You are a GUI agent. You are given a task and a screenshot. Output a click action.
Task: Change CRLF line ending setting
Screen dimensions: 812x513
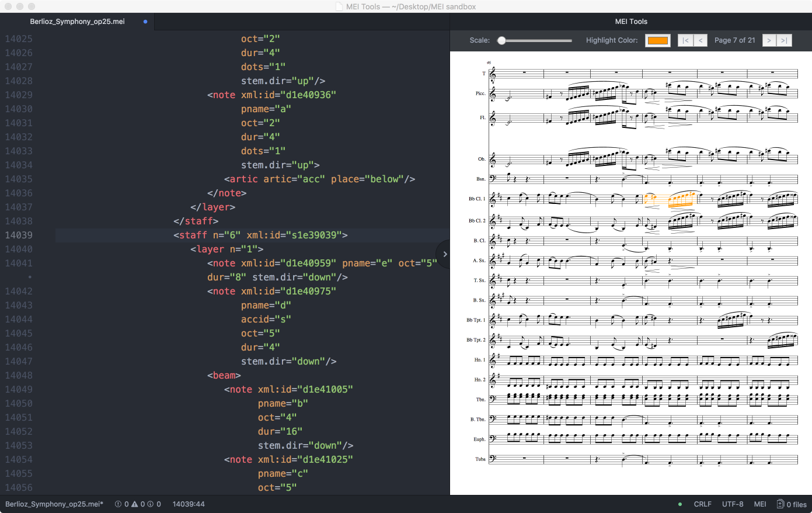point(703,504)
